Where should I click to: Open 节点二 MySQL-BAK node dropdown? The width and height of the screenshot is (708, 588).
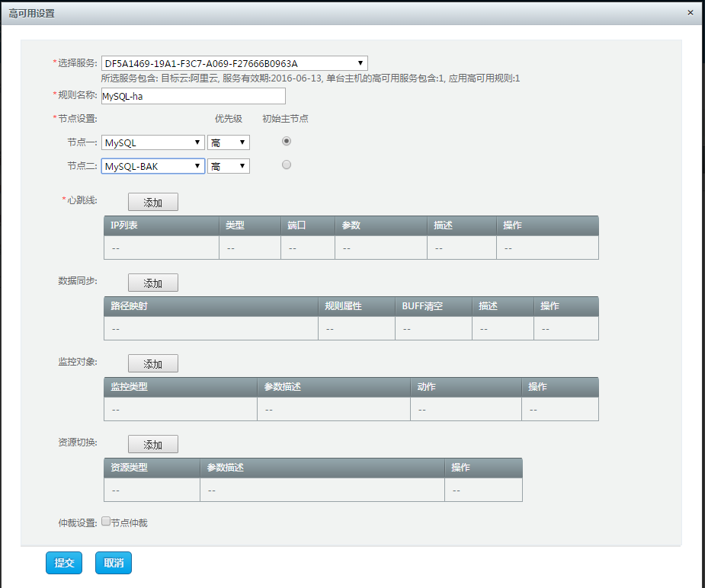(153, 166)
